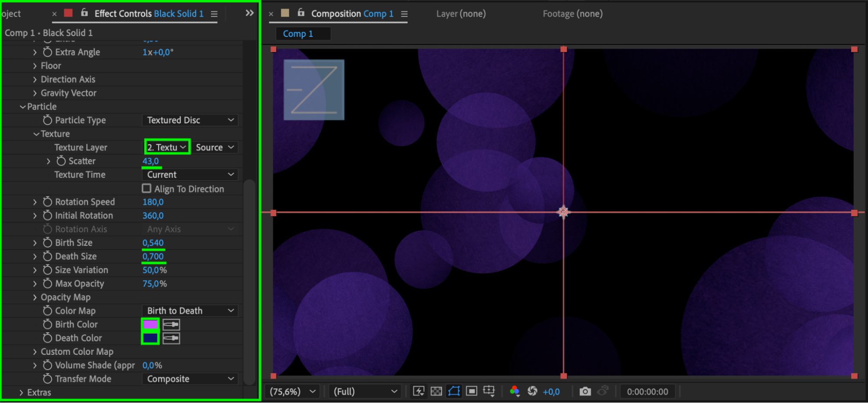Click the Fast Previews icon
Image resolution: width=868 pixels, height=403 pixels.
(x=419, y=391)
